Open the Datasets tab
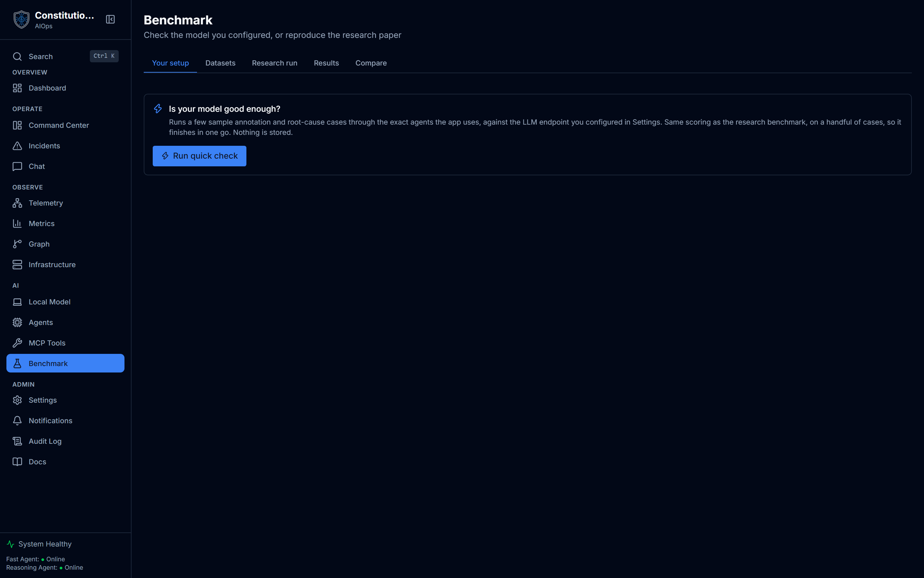 pyautogui.click(x=220, y=63)
